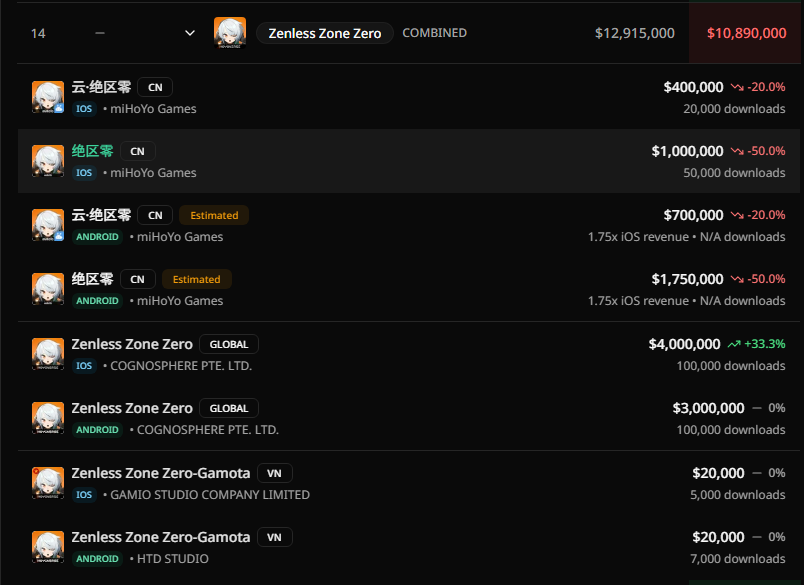Viewport: 804px width, 585px height.
Task: Select 20,000 downloads text
Action: point(734,109)
